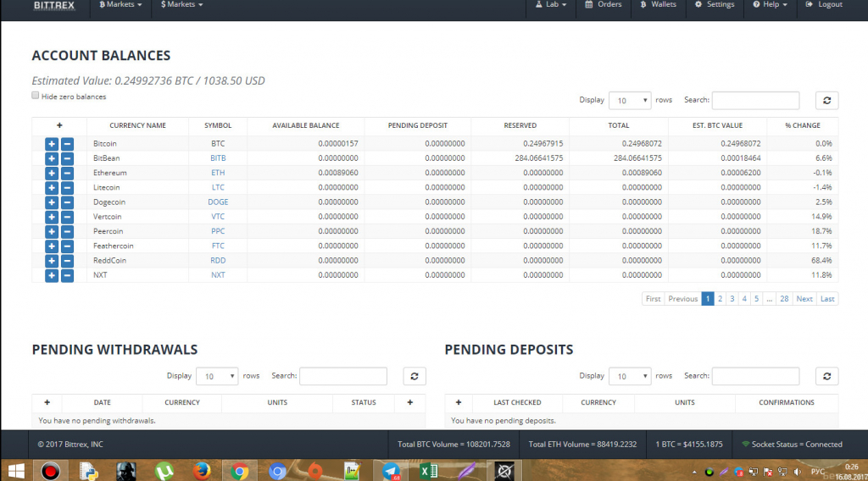Screen dimensions: 868x481
Task: Expand the Help menu
Action: (x=770, y=4)
